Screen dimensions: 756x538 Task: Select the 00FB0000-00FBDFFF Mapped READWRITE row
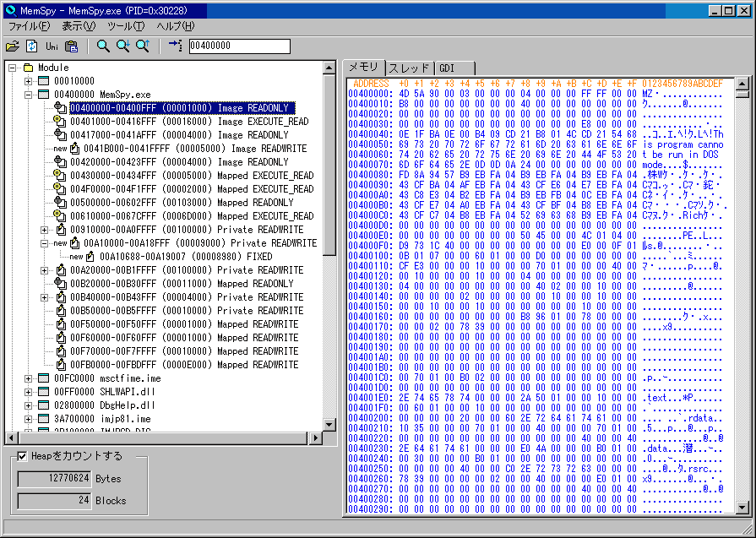point(184,365)
